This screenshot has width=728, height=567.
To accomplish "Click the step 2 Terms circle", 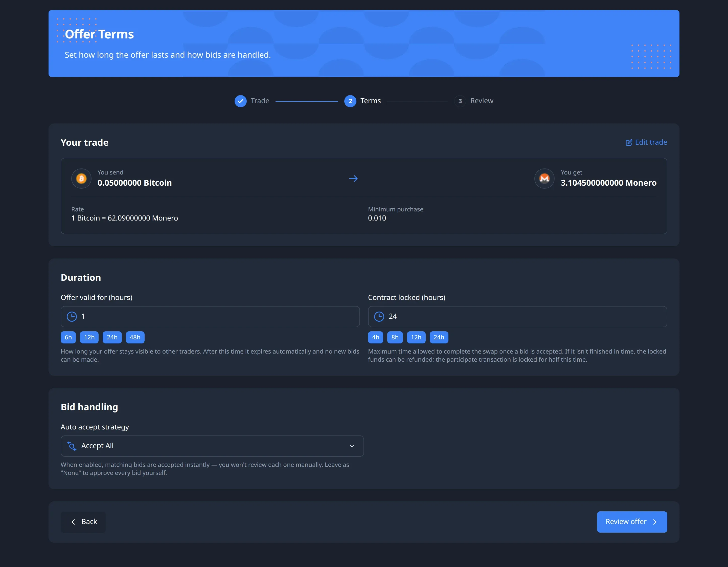I will [x=350, y=101].
